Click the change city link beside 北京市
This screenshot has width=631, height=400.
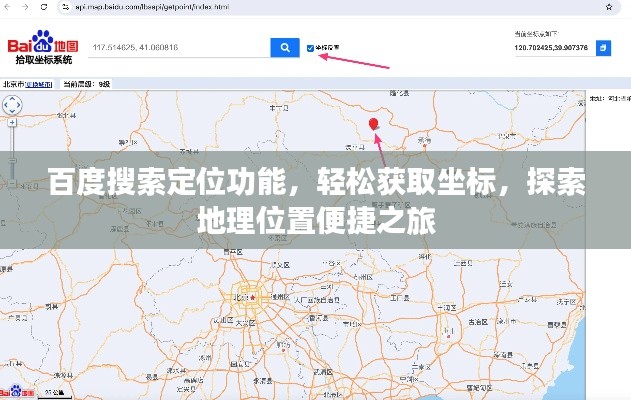click(x=40, y=86)
